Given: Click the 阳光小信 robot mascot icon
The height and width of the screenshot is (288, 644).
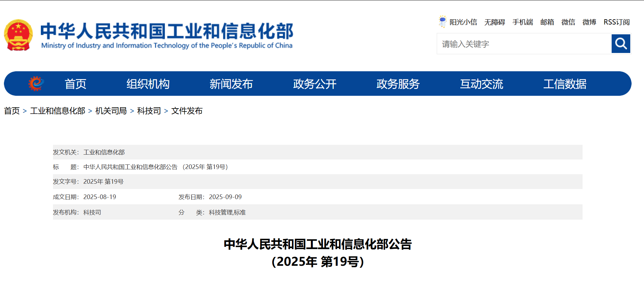Looking at the screenshot, I should 442,22.
